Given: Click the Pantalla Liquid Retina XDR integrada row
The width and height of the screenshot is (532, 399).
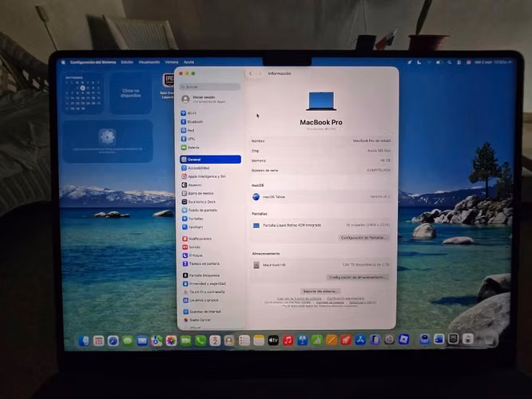Looking at the screenshot, I should (320, 225).
